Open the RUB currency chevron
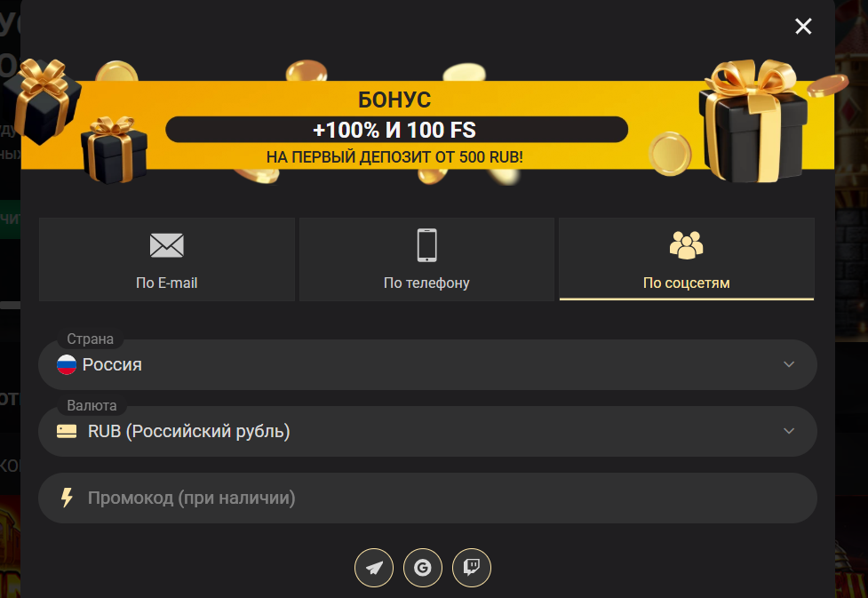 (789, 431)
